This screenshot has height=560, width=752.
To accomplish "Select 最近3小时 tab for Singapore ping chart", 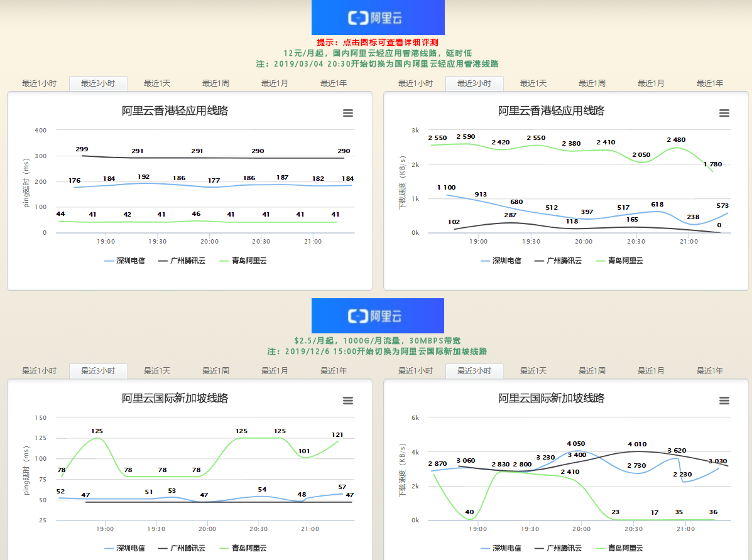I will (98, 371).
